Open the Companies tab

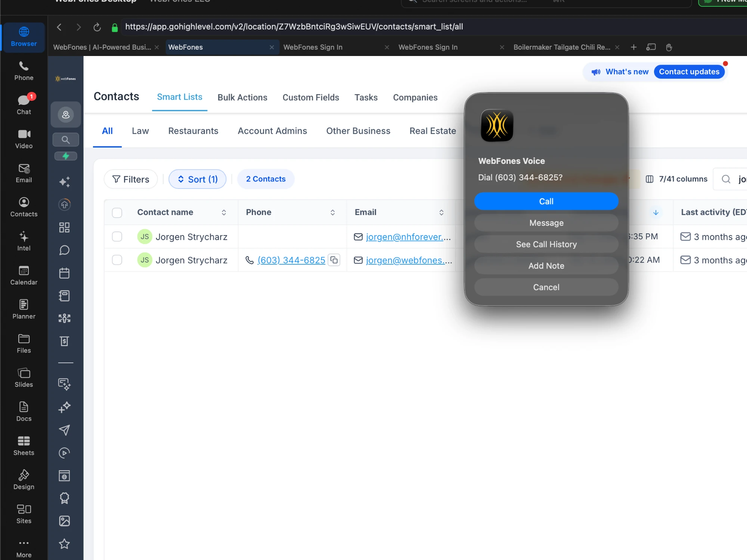click(415, 97)
